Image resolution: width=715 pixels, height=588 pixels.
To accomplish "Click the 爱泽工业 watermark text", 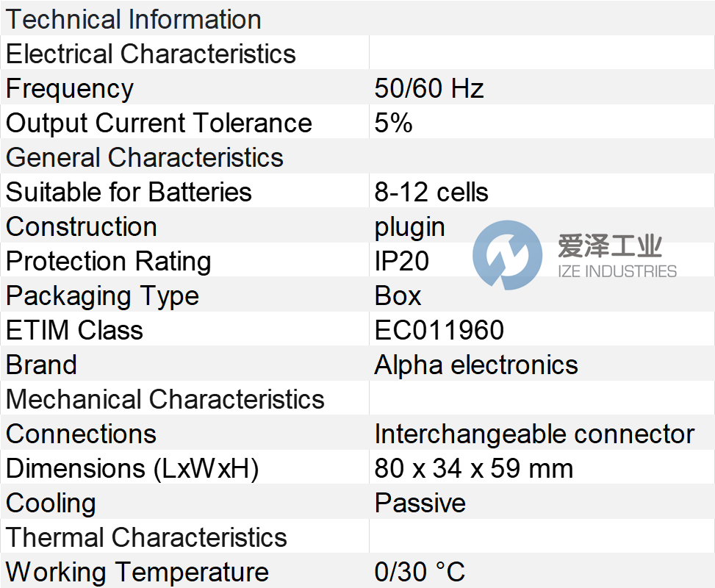I will (x=609, y=246).
